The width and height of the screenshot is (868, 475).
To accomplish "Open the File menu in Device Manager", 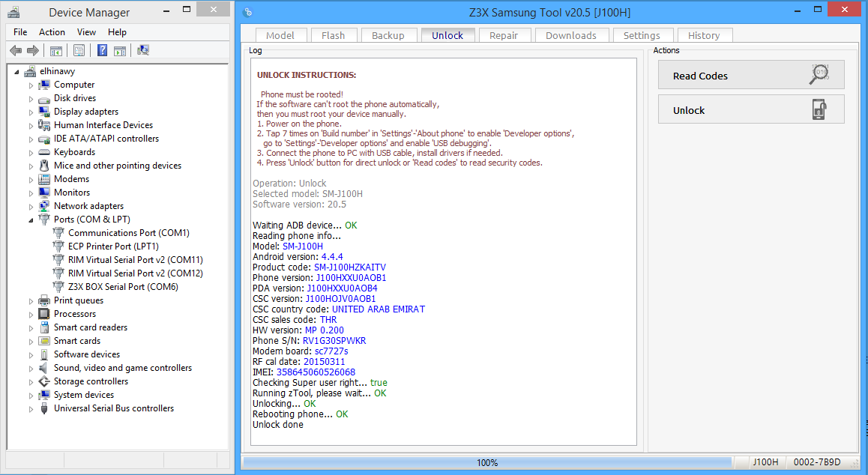I will [x=20, y=32].
